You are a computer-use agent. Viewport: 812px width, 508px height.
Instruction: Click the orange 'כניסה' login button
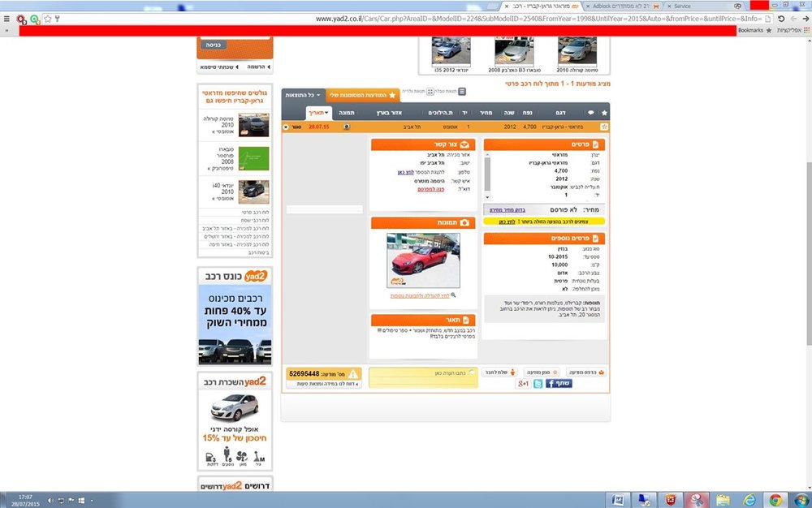[x=214, y=45]
